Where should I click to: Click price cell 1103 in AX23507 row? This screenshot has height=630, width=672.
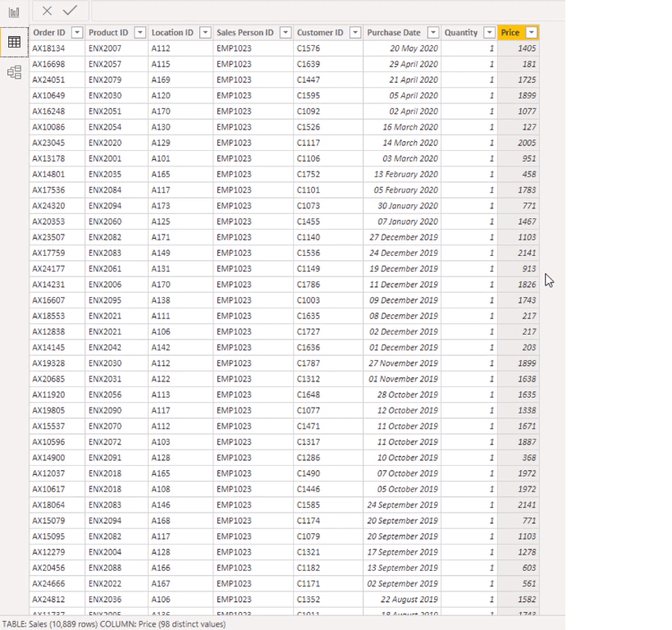point(519,237)
